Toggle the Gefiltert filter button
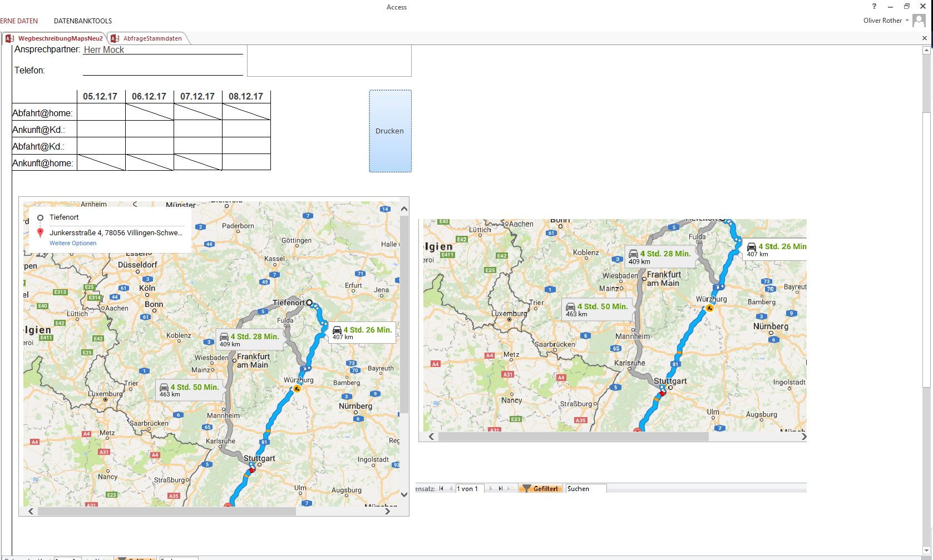This screenshot has height=560, width=933. [x=541, y=489]
